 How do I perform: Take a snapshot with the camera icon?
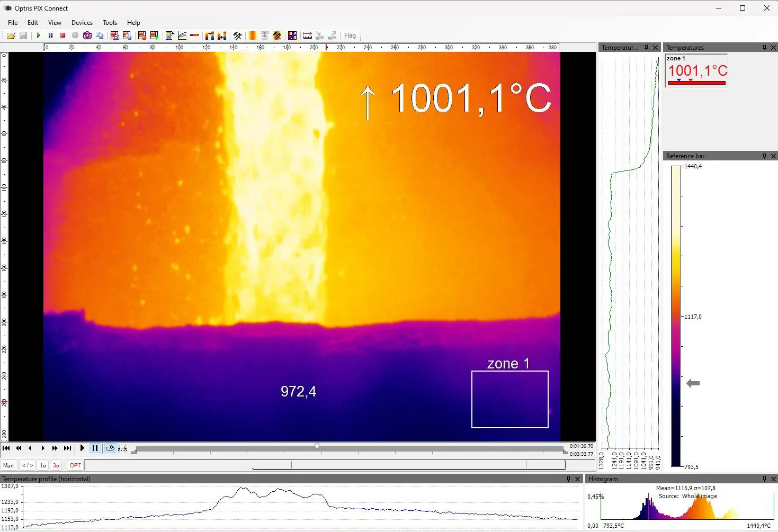87,35
